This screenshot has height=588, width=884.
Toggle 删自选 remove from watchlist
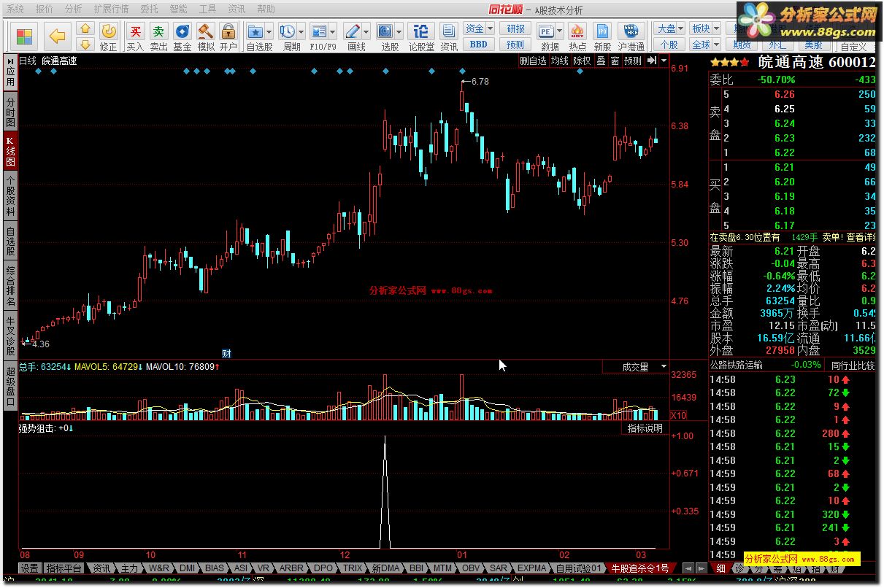click(x=533, y=61)
